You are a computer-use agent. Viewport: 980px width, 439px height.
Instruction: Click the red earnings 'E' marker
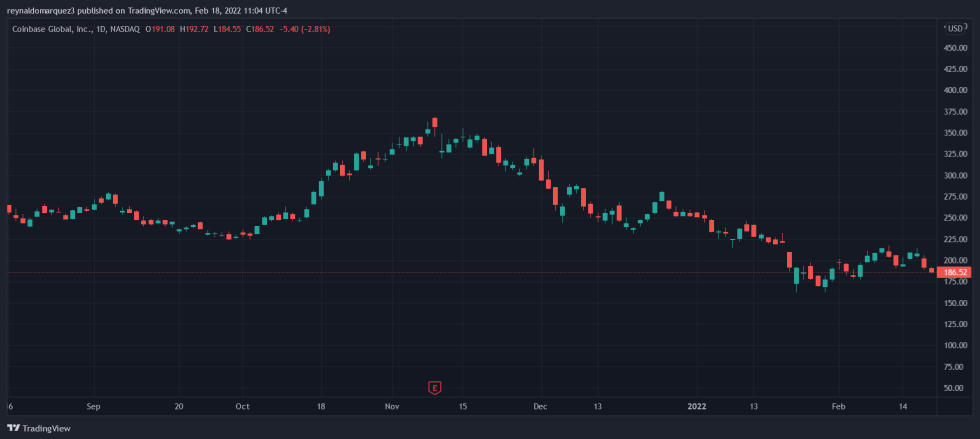click(x=434, y=386)
